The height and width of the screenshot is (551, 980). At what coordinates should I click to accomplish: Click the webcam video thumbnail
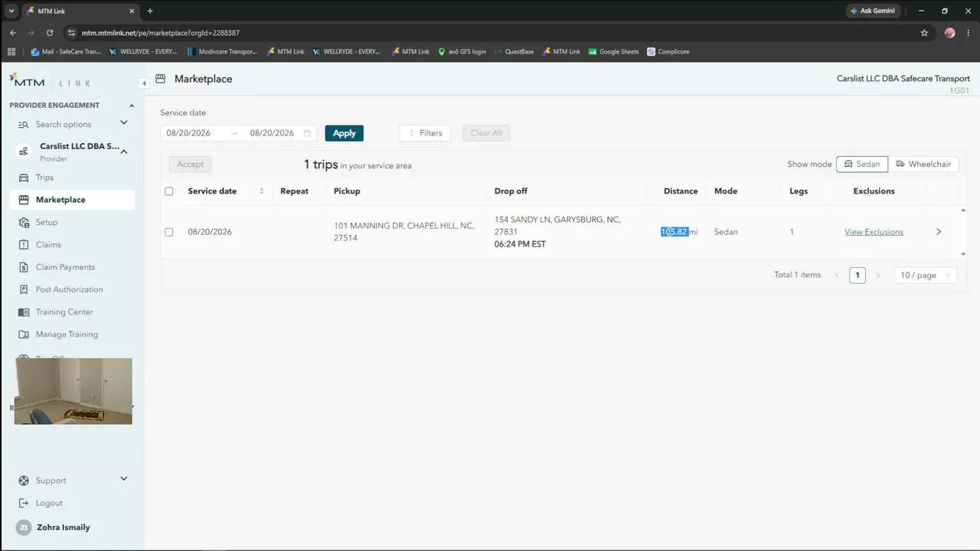tap(73, 391)
